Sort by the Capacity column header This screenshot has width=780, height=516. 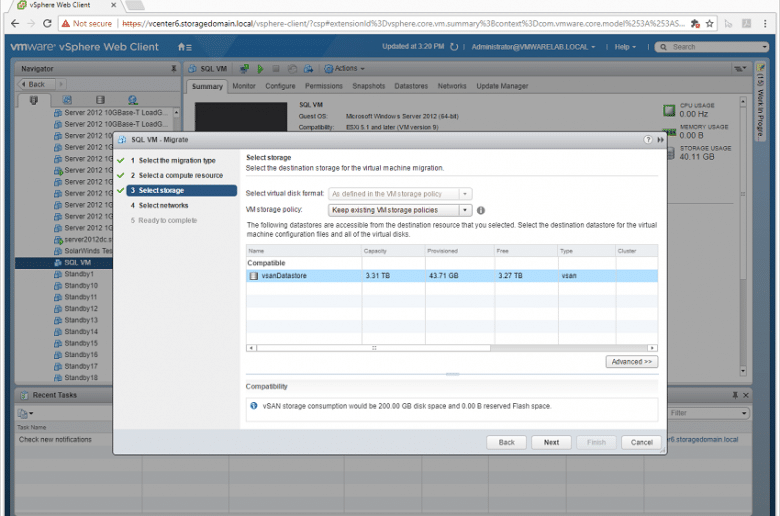pyautogui.click(x=393, y=251)
